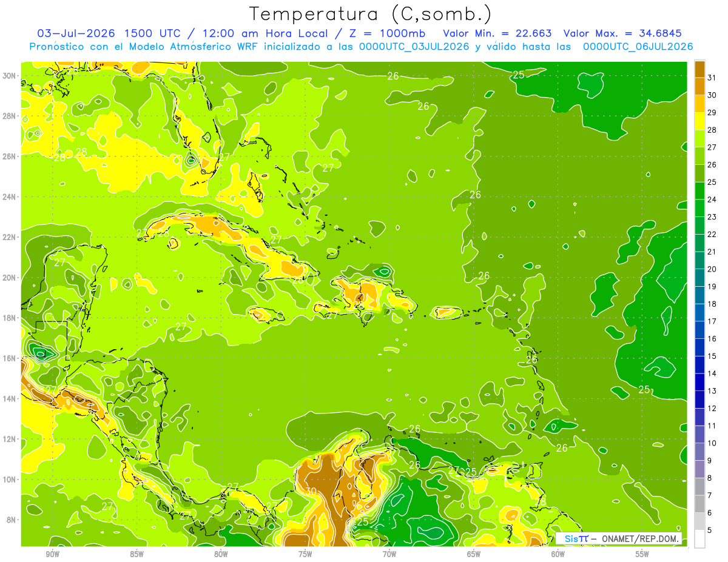The image size is (728, 562).
Task: Click the colorbar legend value 21
Action: [x=712, y=252]
